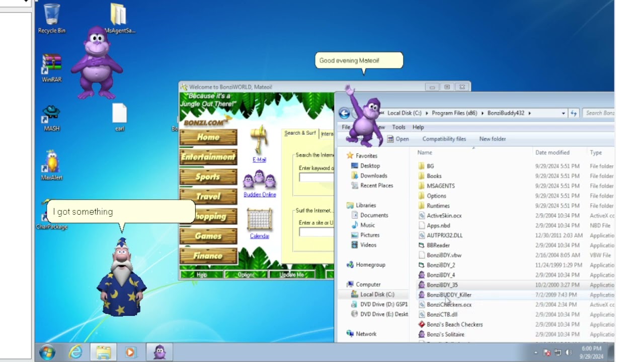Click the keyword search input field
Screen dimensions: 644x362
coord(316,177)
